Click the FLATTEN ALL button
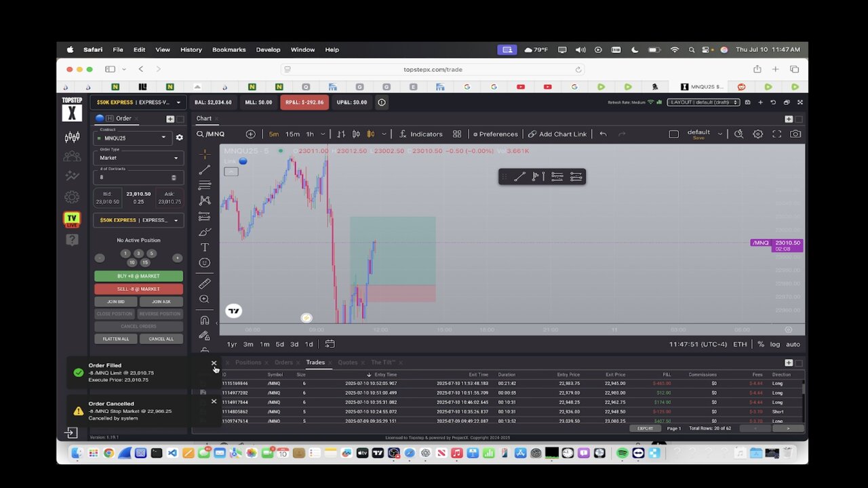Image resolution: width=868 pixels, height=488 pixels. [116, 339]
